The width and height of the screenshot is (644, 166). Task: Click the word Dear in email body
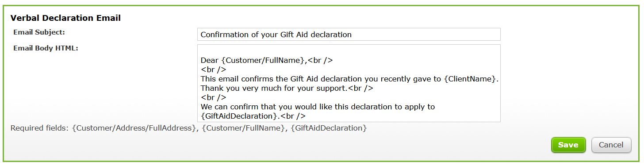point(210,60)
